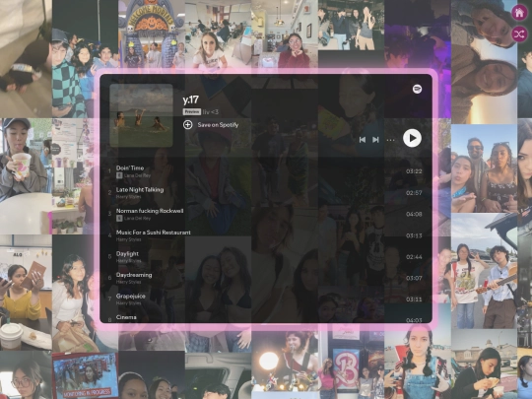Screen dimensions: 532x399
Task: Open Harry Styles under Late Night Talking
Action: (128, 197)
